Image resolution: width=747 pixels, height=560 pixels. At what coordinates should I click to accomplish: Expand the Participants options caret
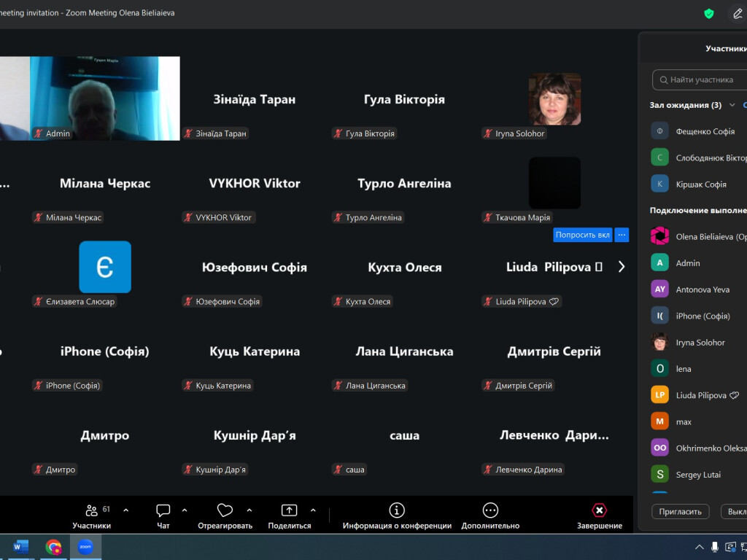(125, 510)
